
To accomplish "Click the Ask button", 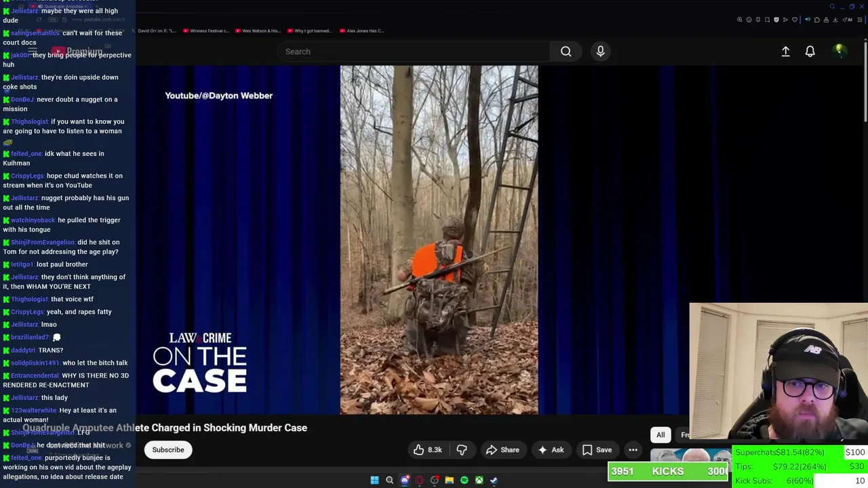I will click(551, 450).
